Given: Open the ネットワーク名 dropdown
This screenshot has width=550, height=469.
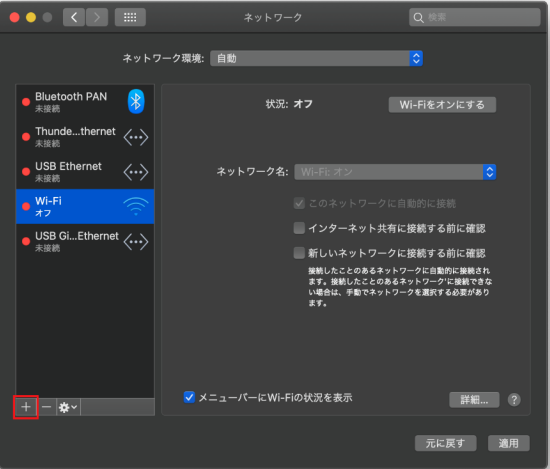Looking at the screenshot, I should (x=395, y=172).
